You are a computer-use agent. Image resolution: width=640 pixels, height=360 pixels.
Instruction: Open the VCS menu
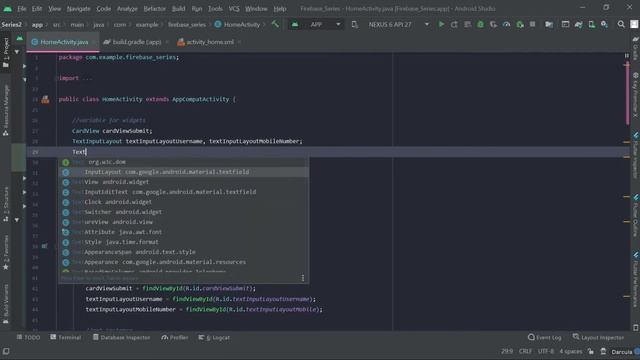[x=234, y=9]
